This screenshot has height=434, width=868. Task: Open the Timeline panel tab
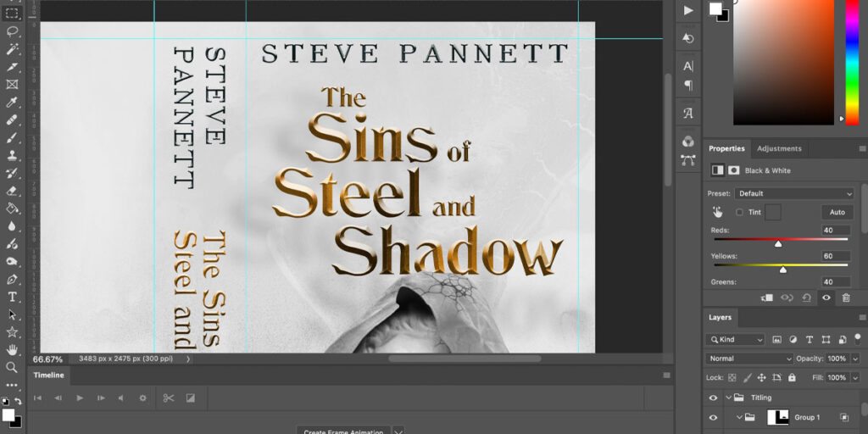pyautogui.click(x=48, y=375)
